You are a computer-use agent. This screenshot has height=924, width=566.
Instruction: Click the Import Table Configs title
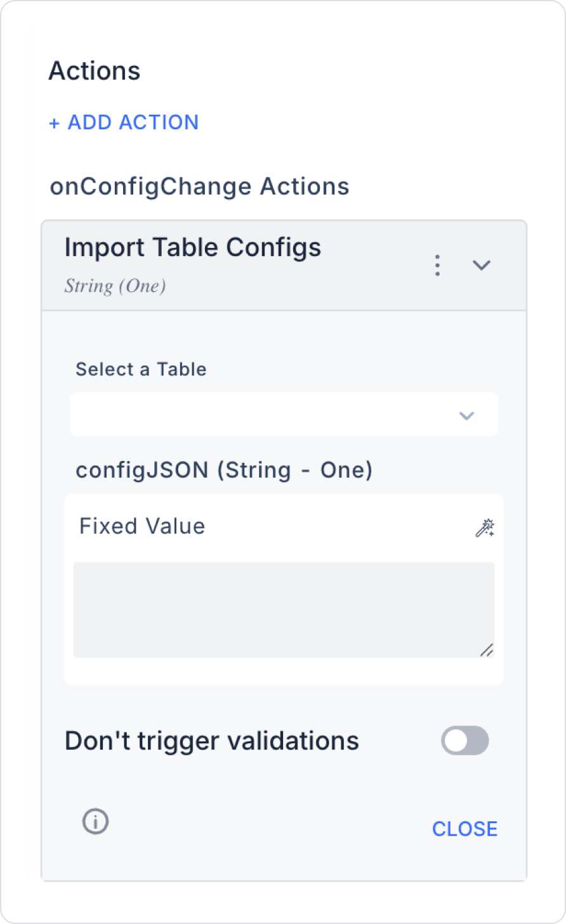(x=193, y=247)
